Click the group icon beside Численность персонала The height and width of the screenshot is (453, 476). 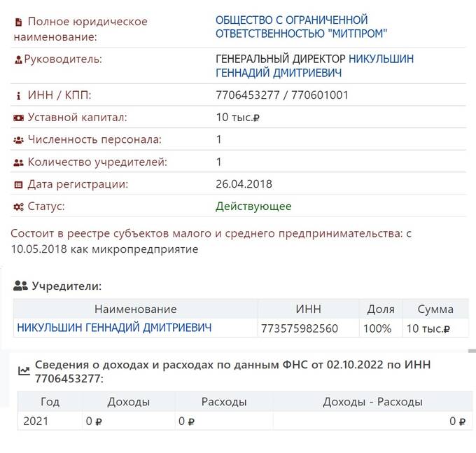pyautogui.click(x=18, y=140)
